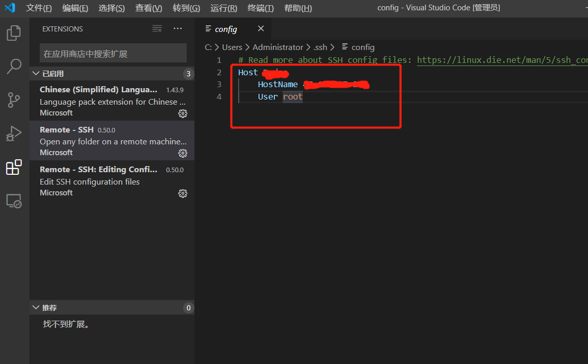Open the Remote Explorer view
This screenshot has width=588, height=364.
coord(14,201)
